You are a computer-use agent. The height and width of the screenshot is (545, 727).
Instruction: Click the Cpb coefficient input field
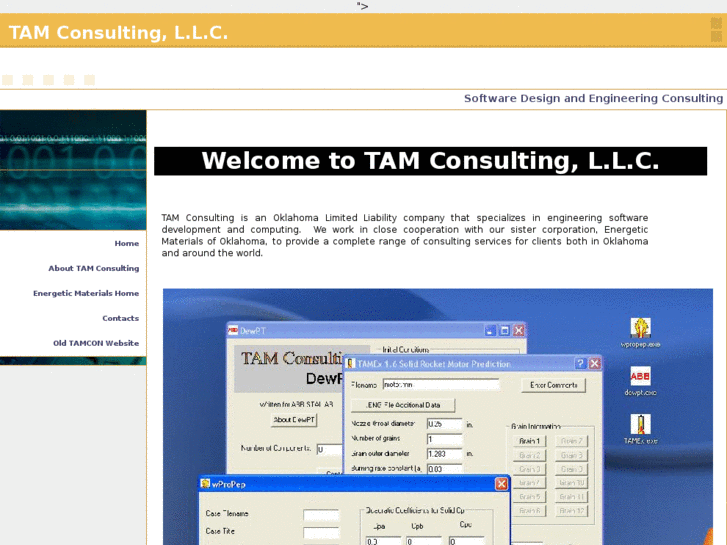(424, 541)
